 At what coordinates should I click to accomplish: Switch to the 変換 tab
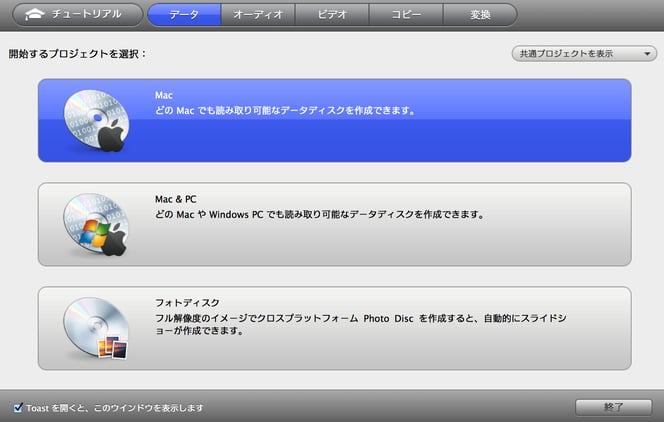pos(480,15)
